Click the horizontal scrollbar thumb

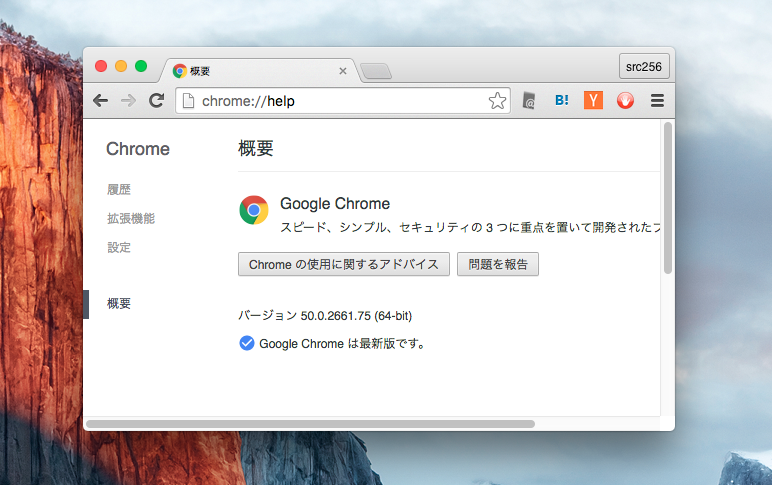[310, 424]
